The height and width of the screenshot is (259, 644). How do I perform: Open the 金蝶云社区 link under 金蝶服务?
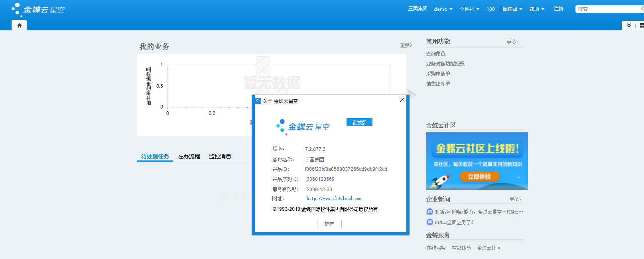489,248
